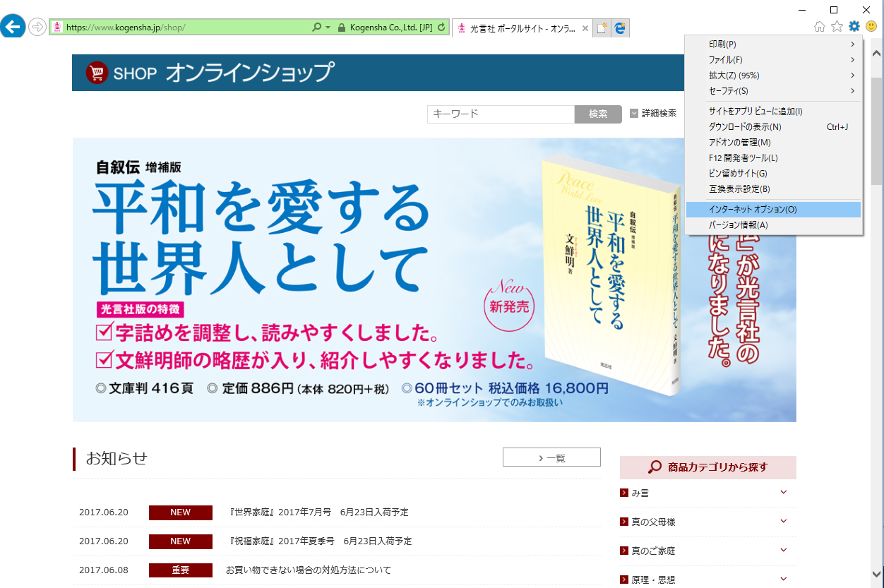Click the lock security icon

point(342,28)
